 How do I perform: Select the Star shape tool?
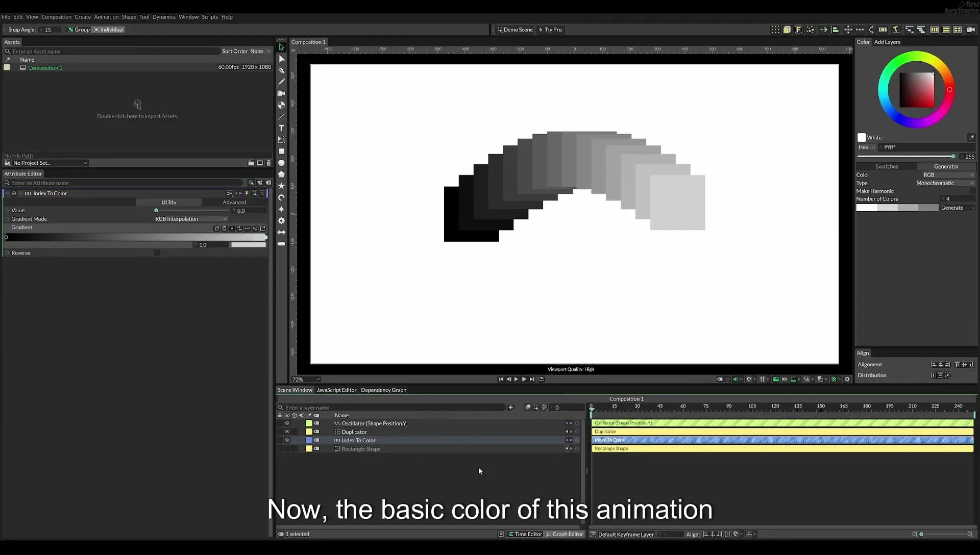pyautogui.click(x=281, y=186)
